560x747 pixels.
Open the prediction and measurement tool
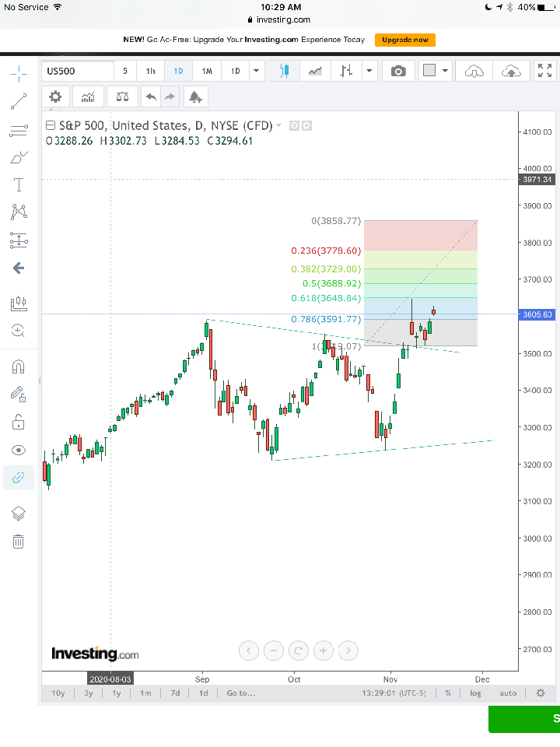[19, 240]
